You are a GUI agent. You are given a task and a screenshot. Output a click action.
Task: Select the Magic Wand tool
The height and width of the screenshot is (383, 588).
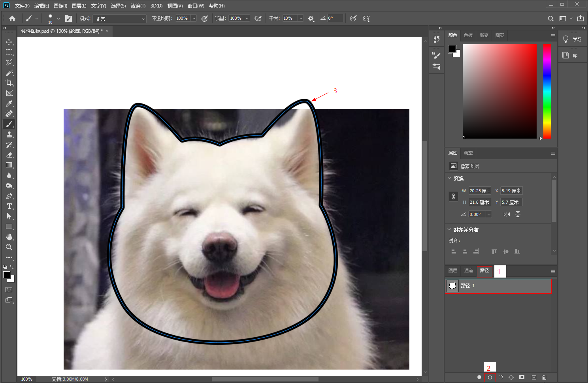[9, 73]
